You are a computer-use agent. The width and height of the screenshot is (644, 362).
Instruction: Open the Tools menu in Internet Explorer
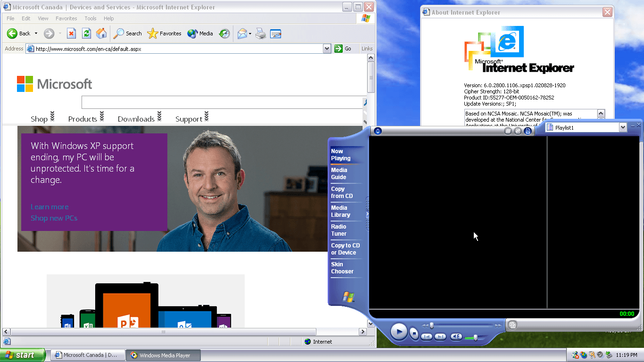tap(91, 18)
